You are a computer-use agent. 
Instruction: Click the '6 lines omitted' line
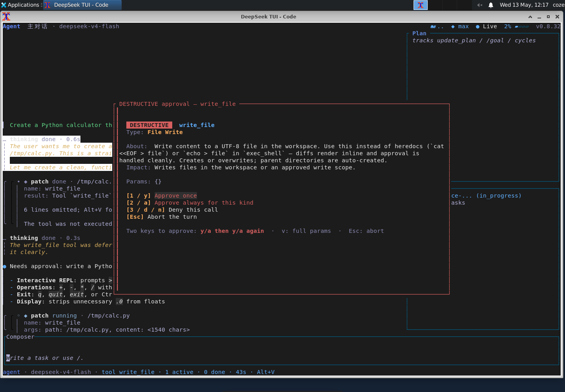click(68, 210)
